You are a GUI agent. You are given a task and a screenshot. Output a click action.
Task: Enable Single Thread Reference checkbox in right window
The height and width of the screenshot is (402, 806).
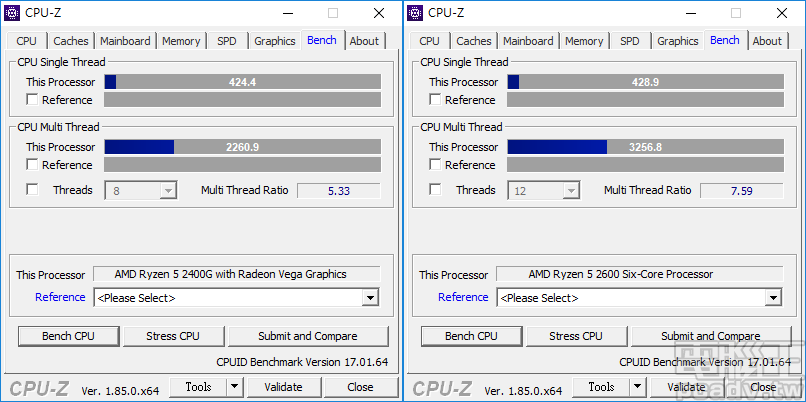(x=435, y=100)
